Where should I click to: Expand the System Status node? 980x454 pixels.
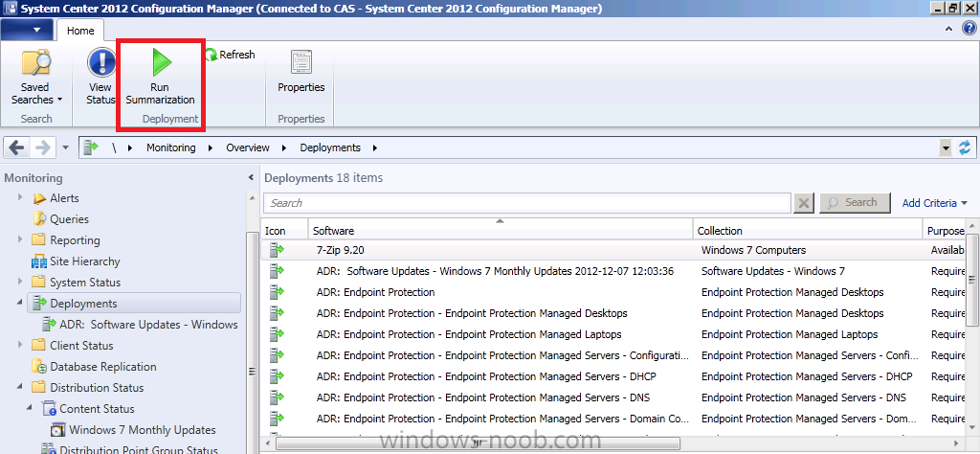pos(21,282)
